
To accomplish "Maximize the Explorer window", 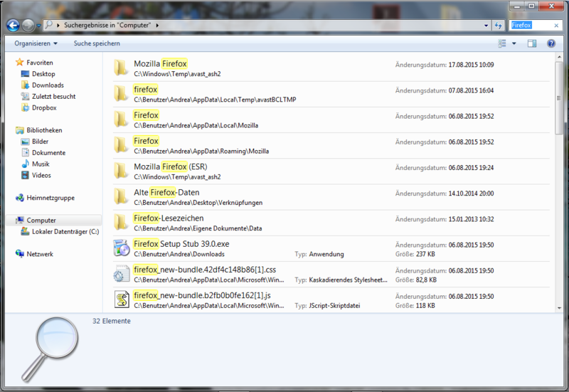I will click(x=531, y=6).
